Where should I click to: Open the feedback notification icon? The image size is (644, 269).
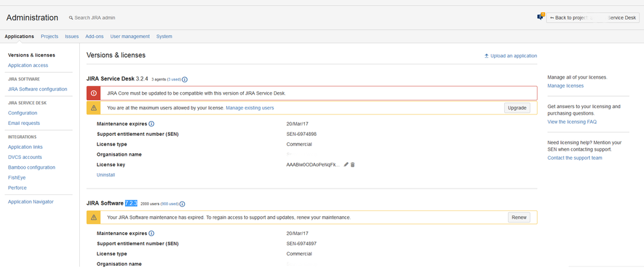tap(540, 17)
